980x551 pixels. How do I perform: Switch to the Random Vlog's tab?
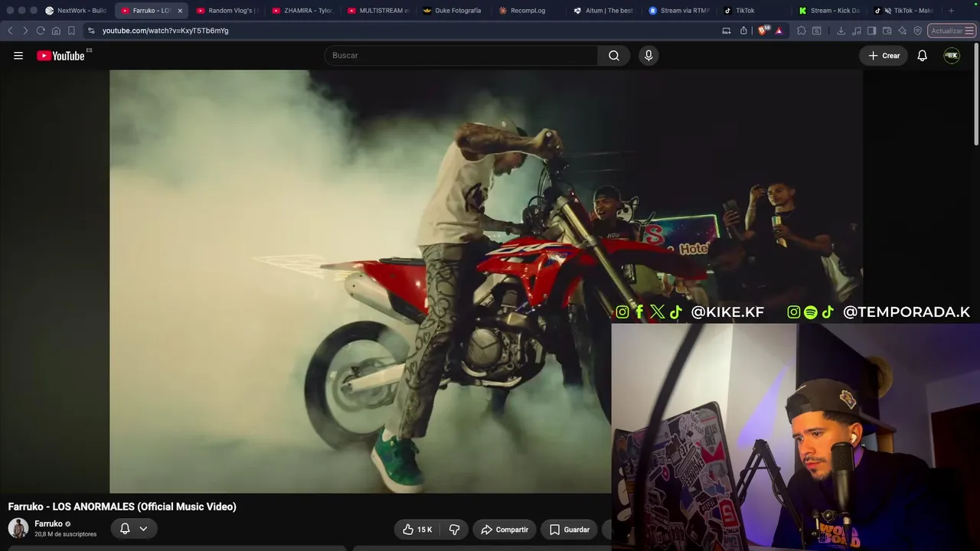point(227,11)
